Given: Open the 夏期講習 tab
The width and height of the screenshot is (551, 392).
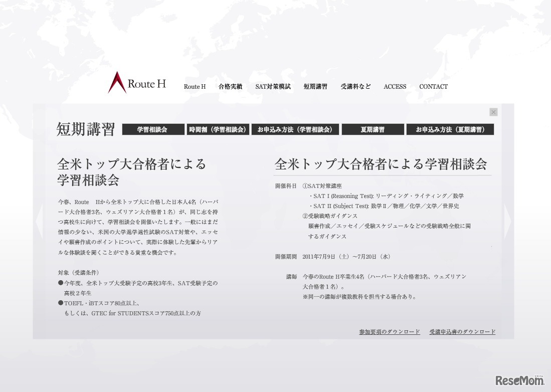Looking at the screenshot, I should coord(373,129).
